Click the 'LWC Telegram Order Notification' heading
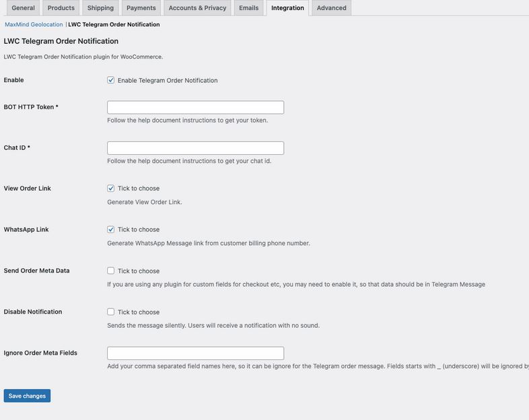 point(61,41)
